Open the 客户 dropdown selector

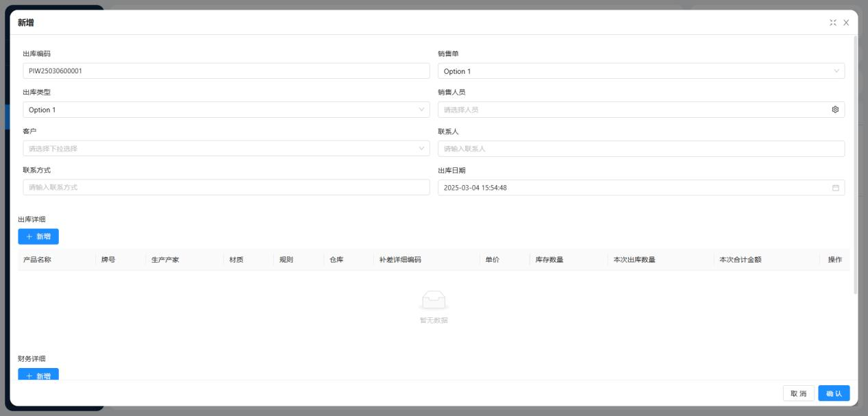click(x=226, y=149)
